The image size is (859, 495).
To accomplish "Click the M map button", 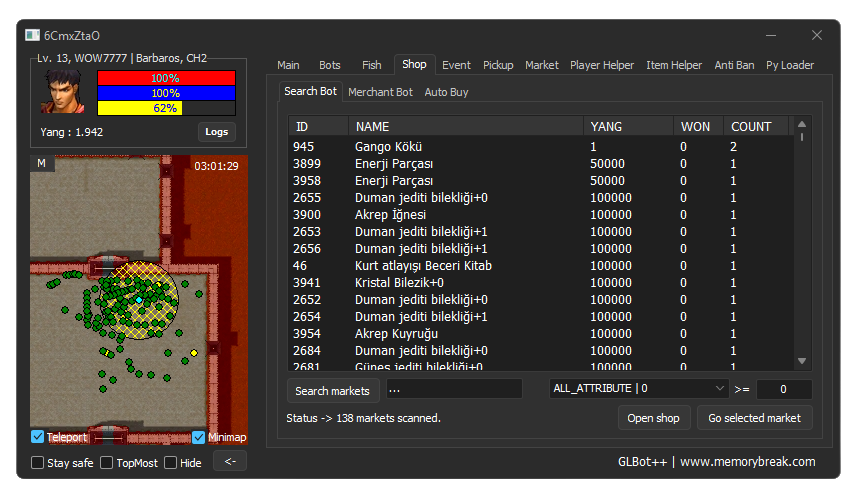I will (x=42, y=163).
